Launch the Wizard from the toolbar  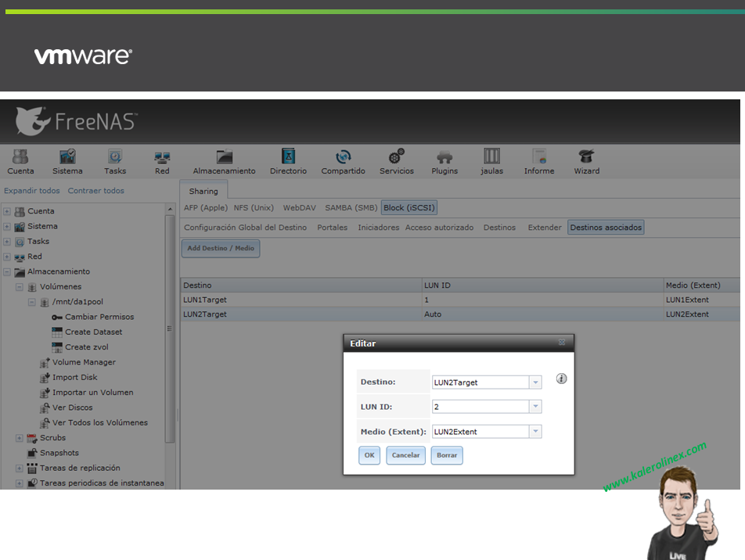pos(585,160)
